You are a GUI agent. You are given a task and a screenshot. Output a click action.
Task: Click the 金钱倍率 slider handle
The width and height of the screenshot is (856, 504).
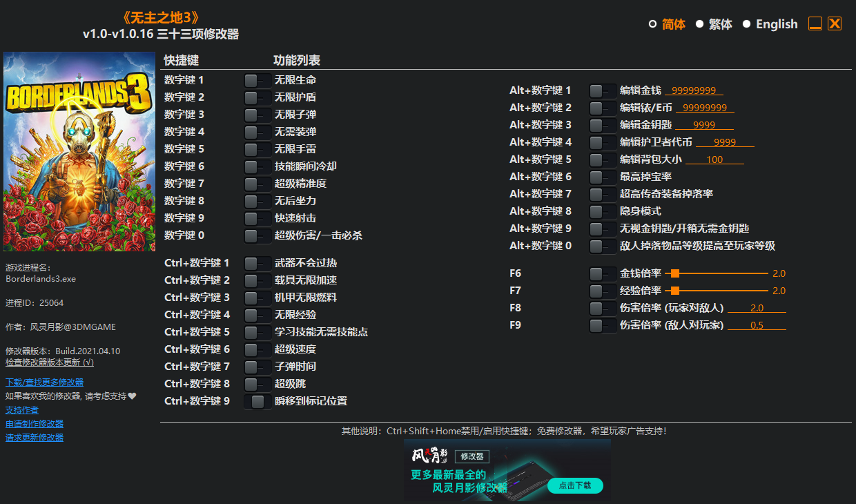[675, 273]
